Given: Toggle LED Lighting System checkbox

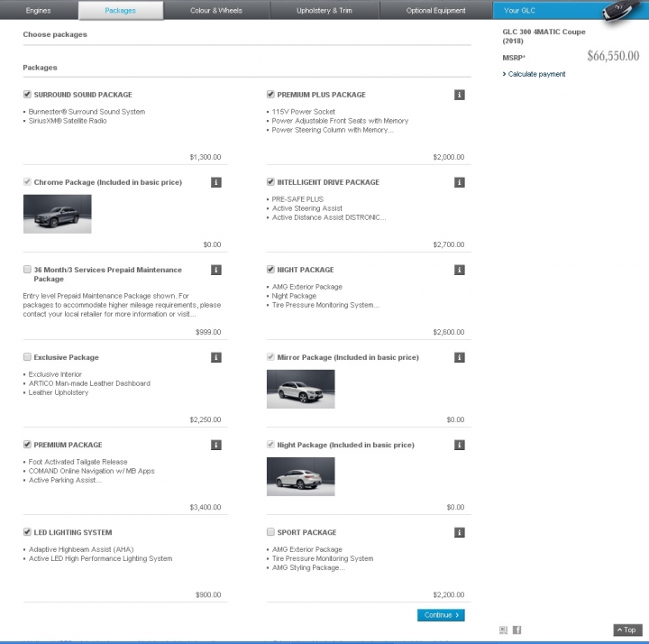Looking at the screenshot, I should [x=27, y=532].
